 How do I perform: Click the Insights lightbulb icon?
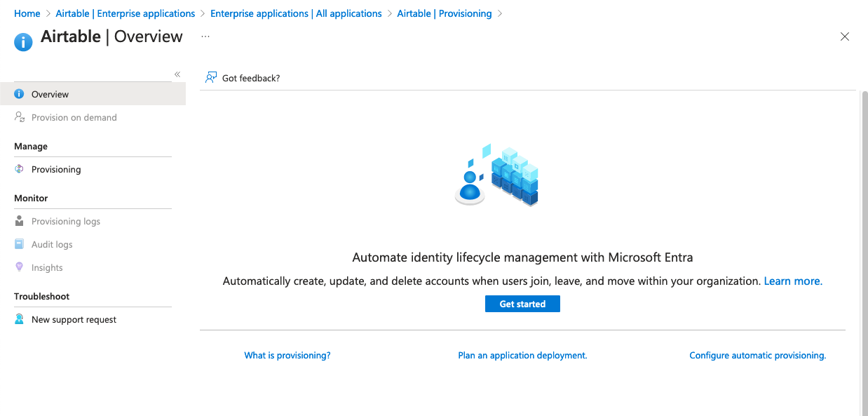[20, 267]
